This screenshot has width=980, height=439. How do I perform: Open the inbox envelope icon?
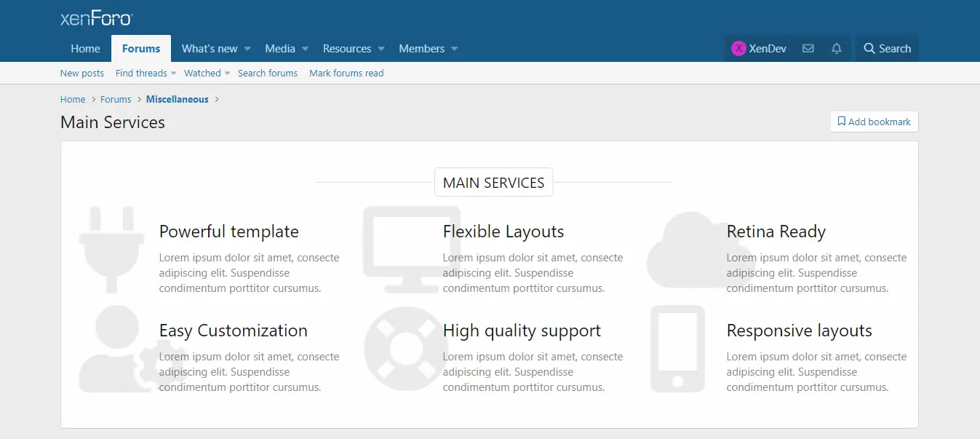pyautogui.click(x=808, y=49)
